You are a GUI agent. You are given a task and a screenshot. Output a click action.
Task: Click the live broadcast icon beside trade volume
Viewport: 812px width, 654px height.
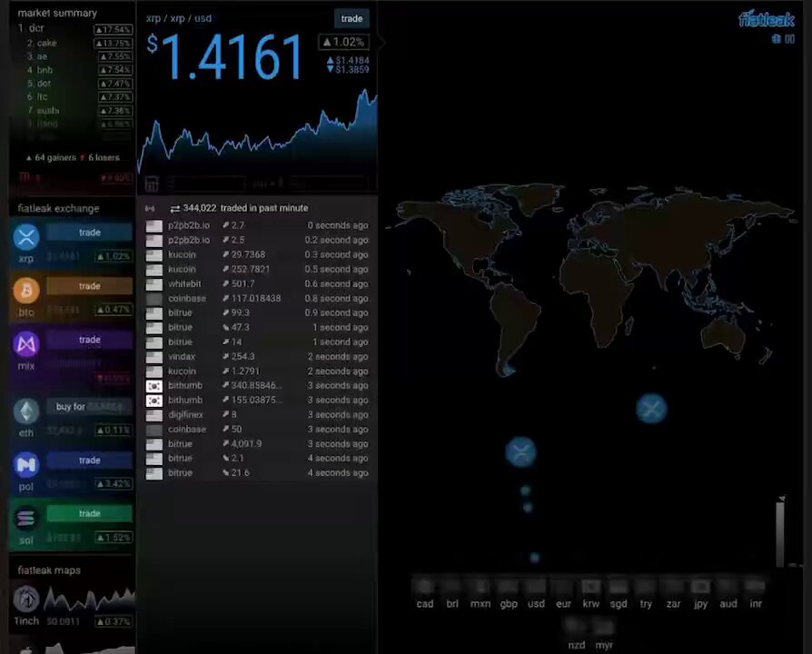pos(150,208)
